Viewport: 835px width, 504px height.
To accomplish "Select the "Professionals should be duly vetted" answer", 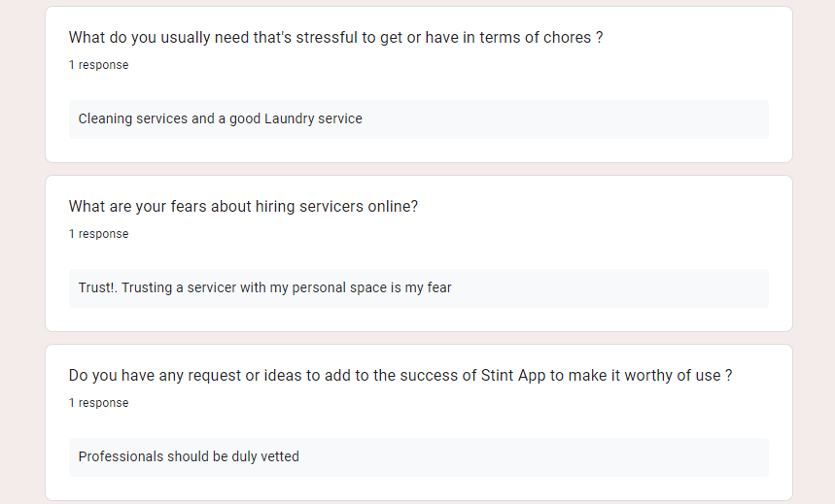I will click(189, 456).
